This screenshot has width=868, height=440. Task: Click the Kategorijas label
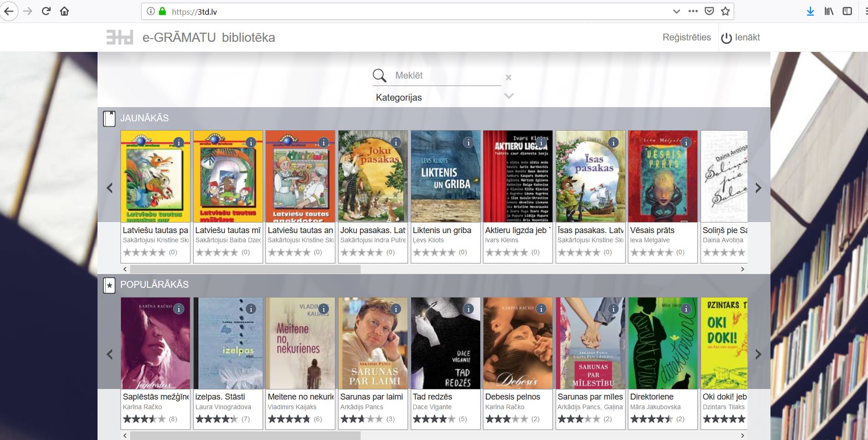coord(399,97)
